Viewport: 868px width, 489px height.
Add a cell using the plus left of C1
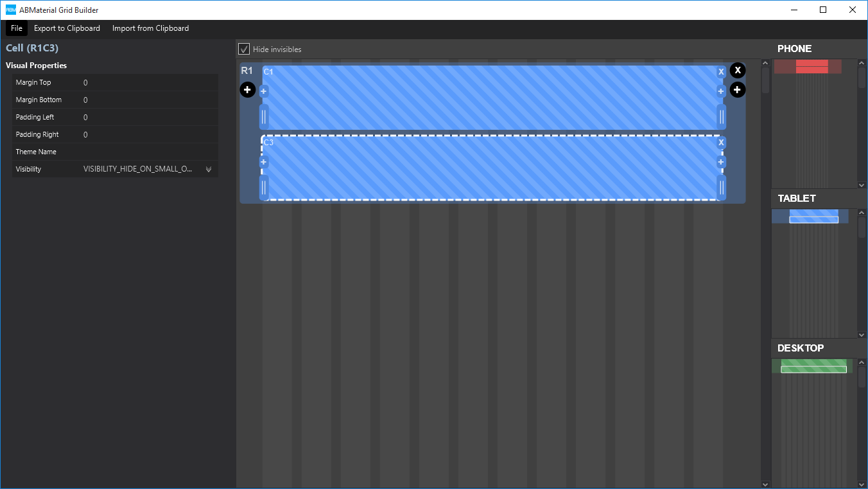(x=263, y=91)
